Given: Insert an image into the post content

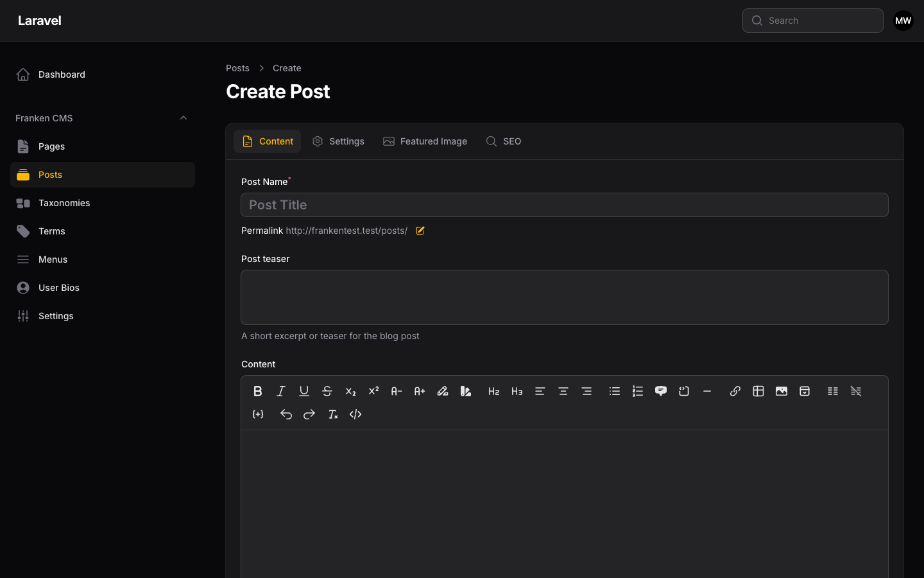Looking at the screenshot, I should 782,391.
